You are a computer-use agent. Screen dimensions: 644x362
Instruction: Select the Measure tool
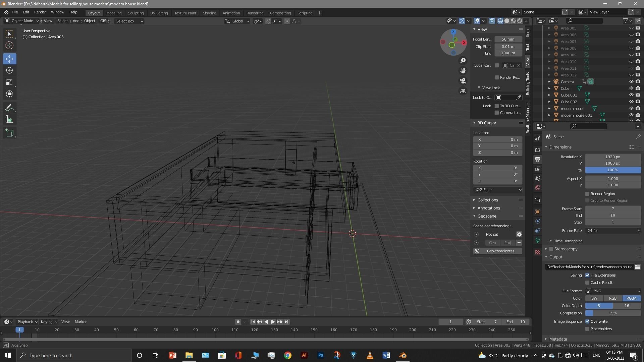tap(9, 120)
